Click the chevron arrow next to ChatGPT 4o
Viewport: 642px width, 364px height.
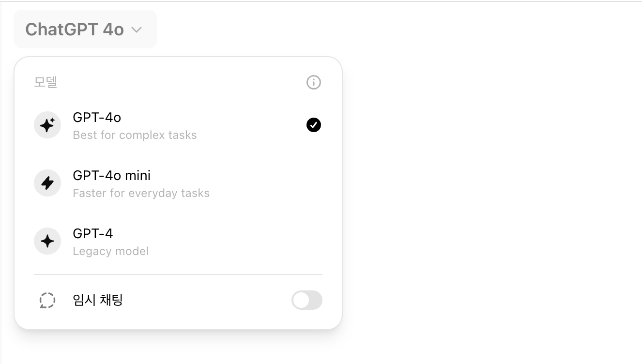(137, 30)
